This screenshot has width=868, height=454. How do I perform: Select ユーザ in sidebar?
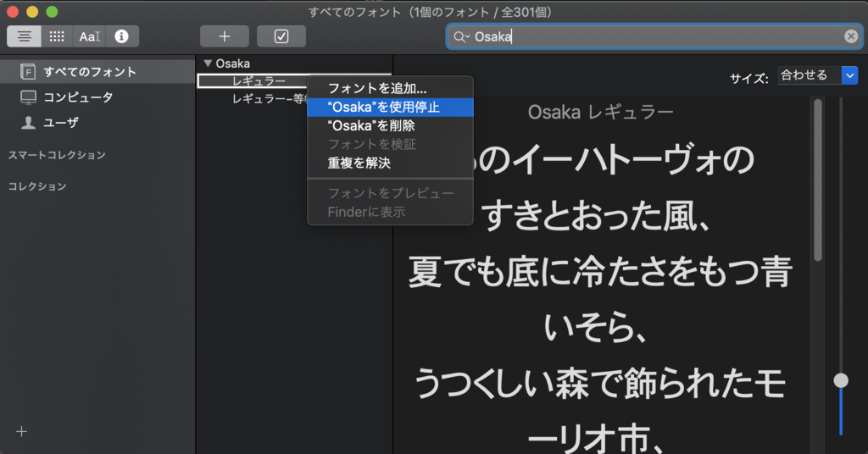tap(97, 122)
